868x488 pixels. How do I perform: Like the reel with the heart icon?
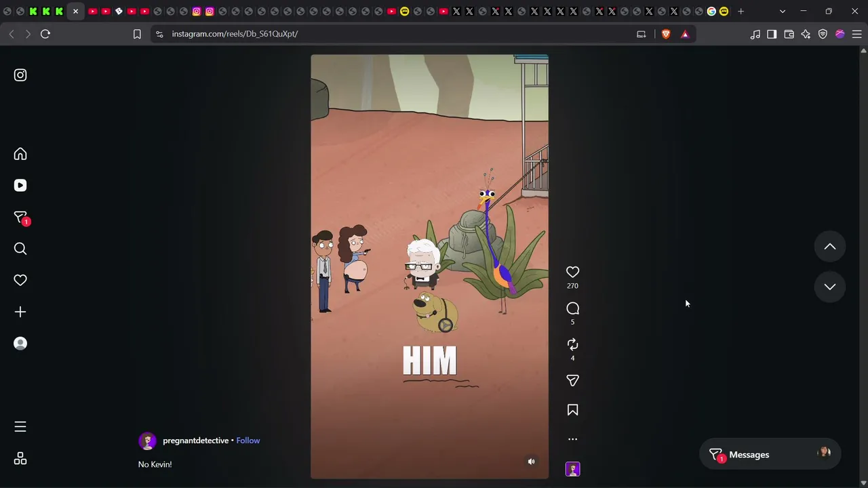click(x=572, y=272)
